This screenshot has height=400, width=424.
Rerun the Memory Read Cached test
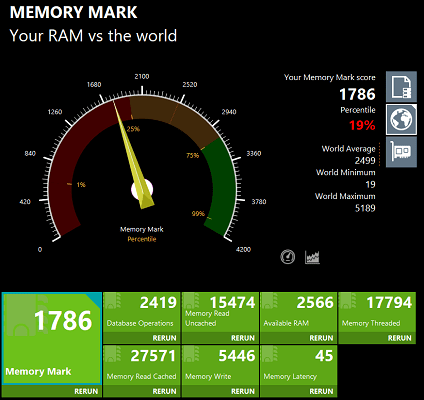tap(164, 391)
